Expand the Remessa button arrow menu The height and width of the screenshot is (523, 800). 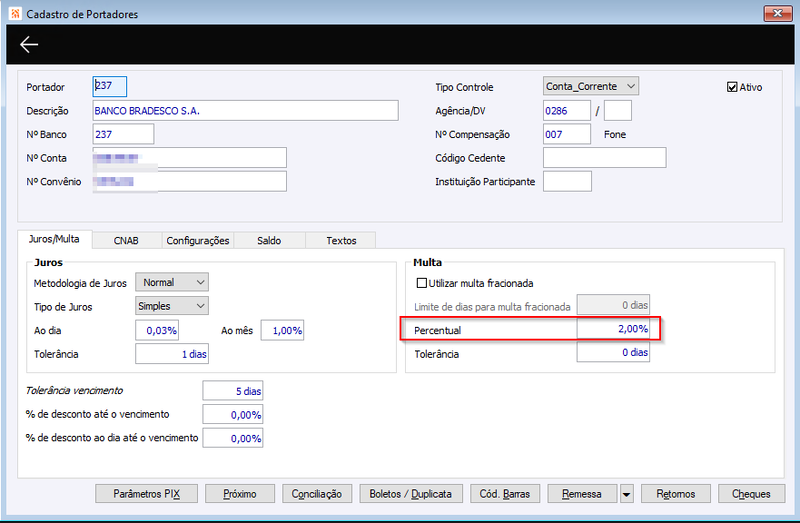coord(627,494)
